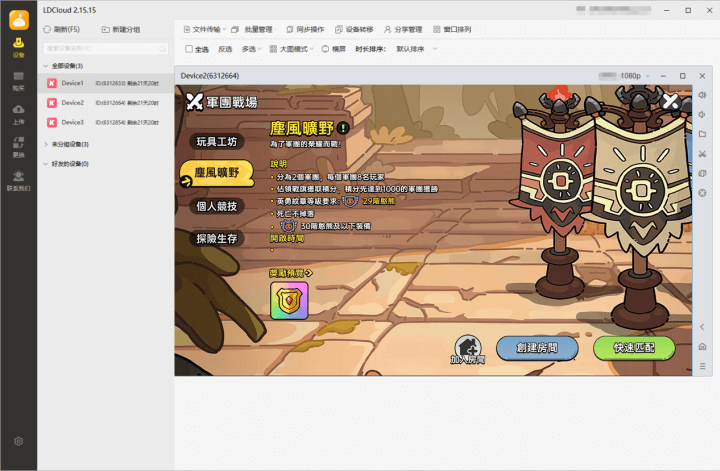Collapse the 全部设备(3) group
The image size is (720, 471).
click(45, 66)
